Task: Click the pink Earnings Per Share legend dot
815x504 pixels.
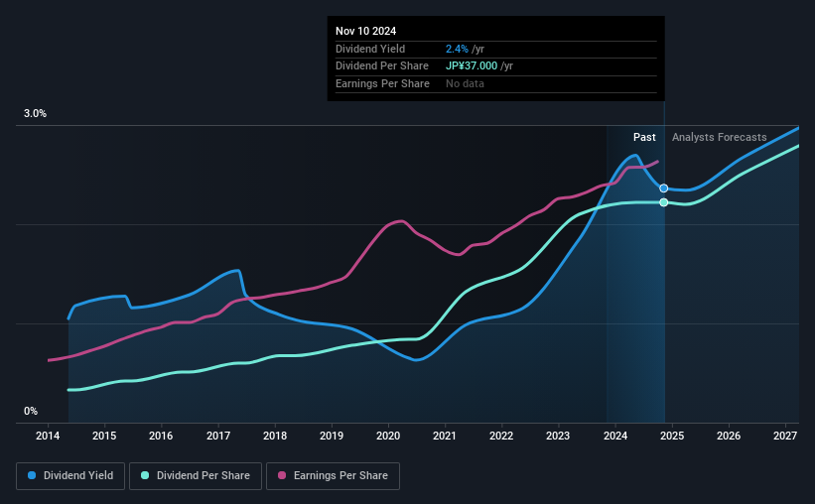Action: click(x=282, y=475)
